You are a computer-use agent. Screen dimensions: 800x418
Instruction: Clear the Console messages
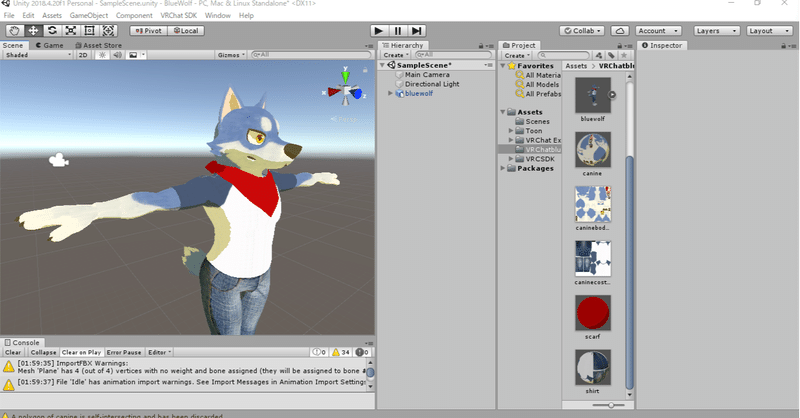pyautogui.click(x=13, y=352)
